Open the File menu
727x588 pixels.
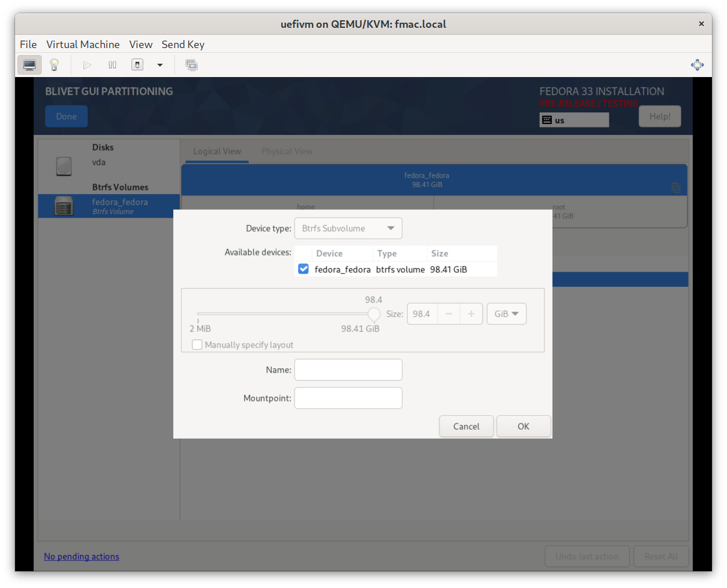click(x=28, y=45)
